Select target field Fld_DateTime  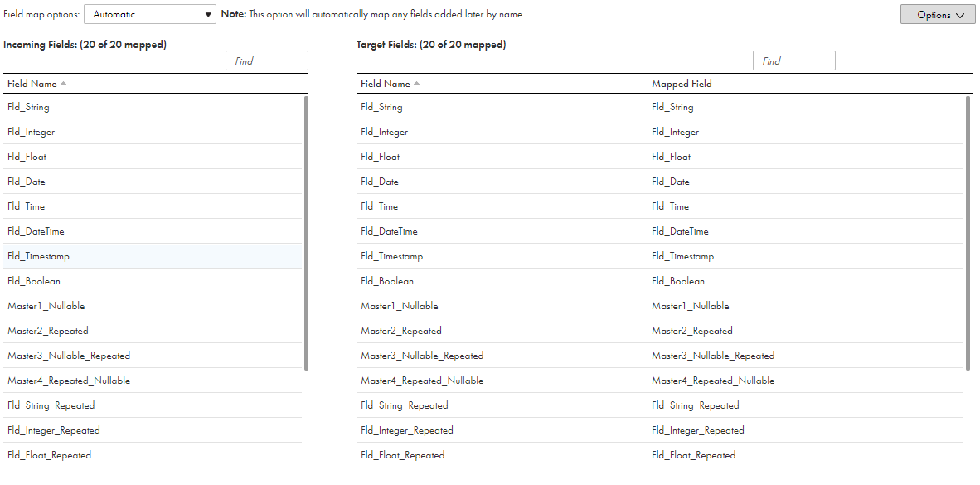click(390, 231)
